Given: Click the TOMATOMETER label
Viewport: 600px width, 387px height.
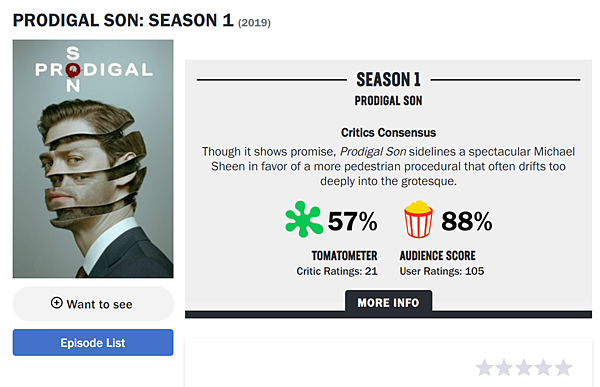Looking at the screenshot, I should click(344, 255).
